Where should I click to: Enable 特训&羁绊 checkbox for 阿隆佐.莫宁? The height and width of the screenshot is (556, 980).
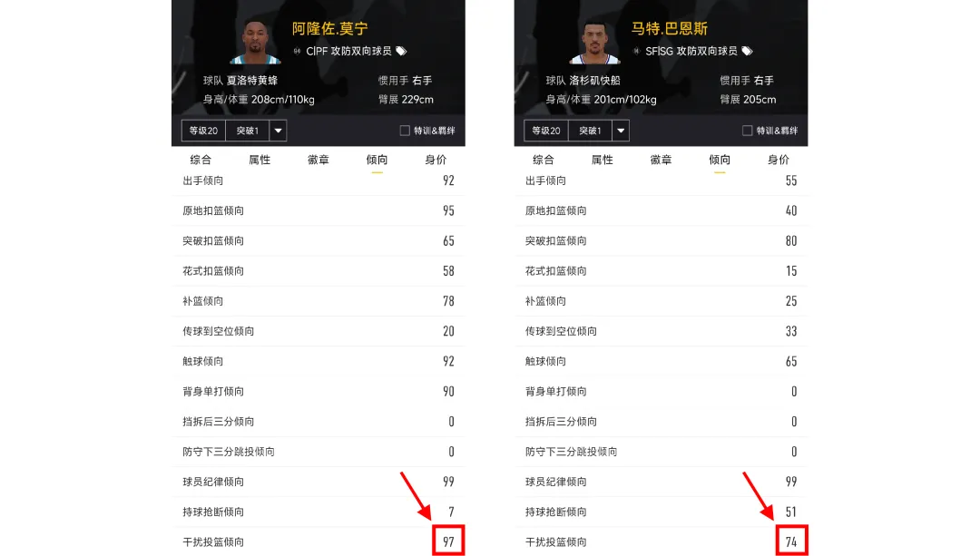[x=405, y=131]
